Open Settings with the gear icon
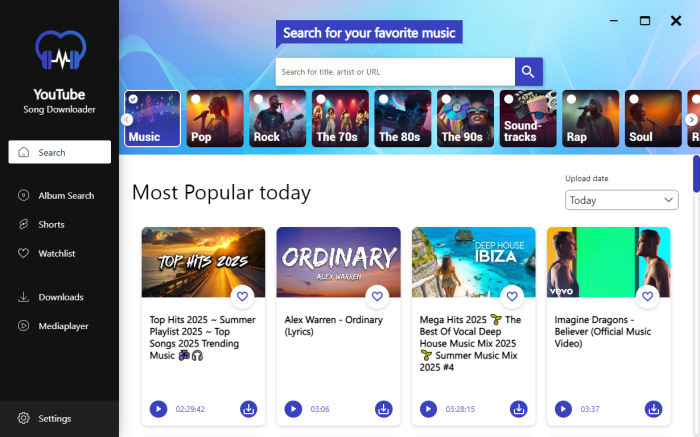The width and height of the screenshot is (700, 437). pos(24,418)
